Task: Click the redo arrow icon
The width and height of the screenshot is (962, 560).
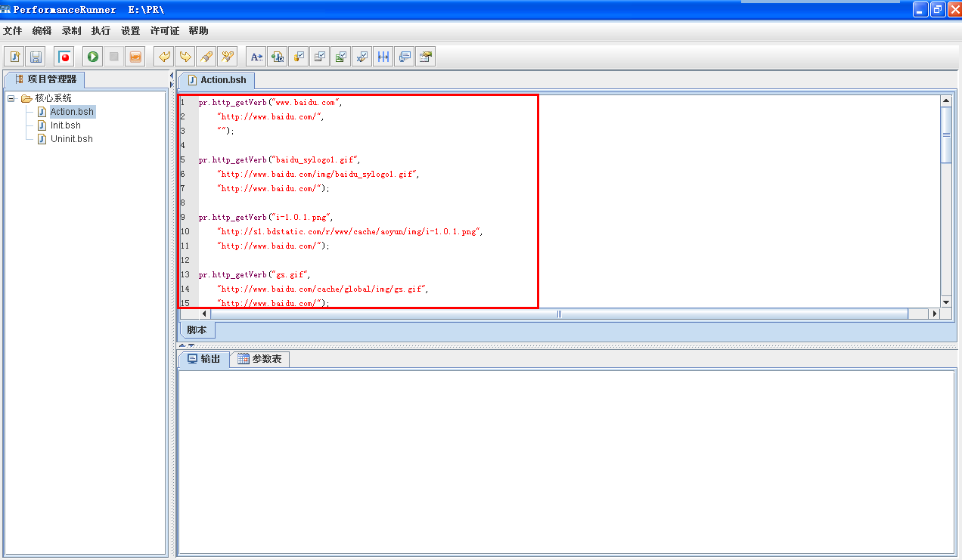Action: tap(185, 57)
